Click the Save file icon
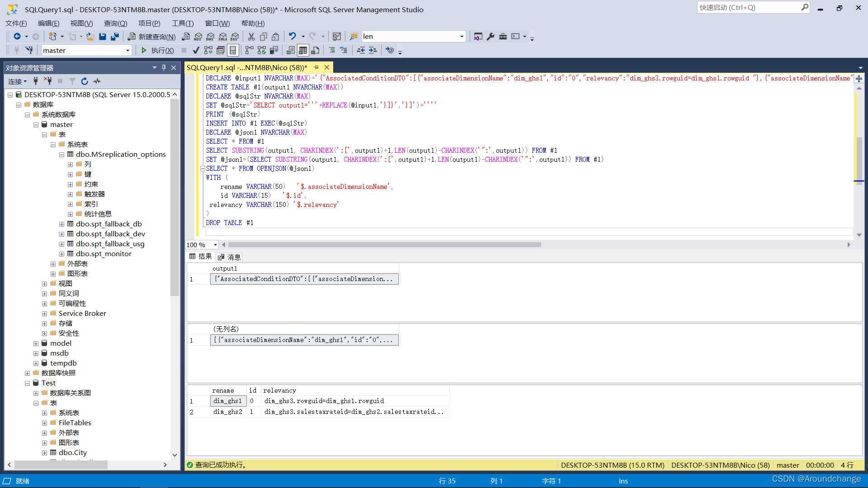This screenshot has height=488, width=868. point(103,37)
